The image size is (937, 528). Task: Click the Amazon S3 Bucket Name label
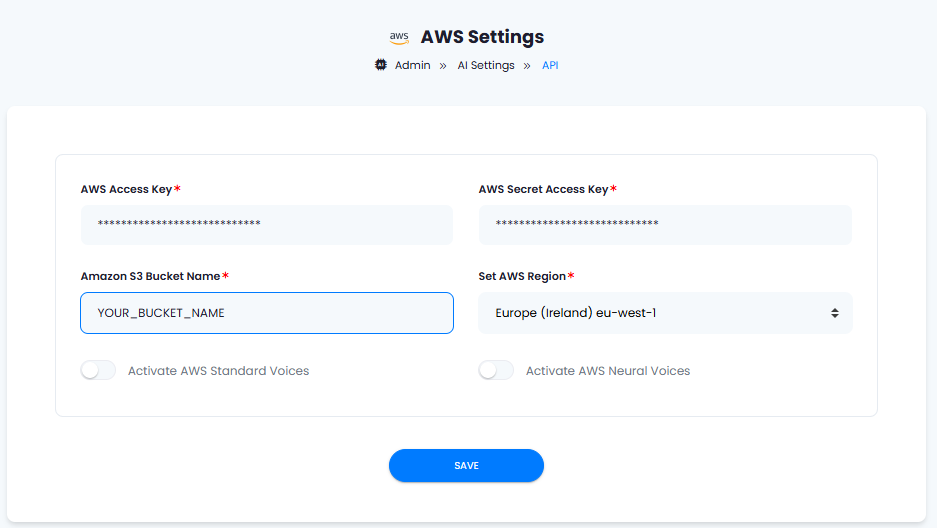(x=151, y=276)
